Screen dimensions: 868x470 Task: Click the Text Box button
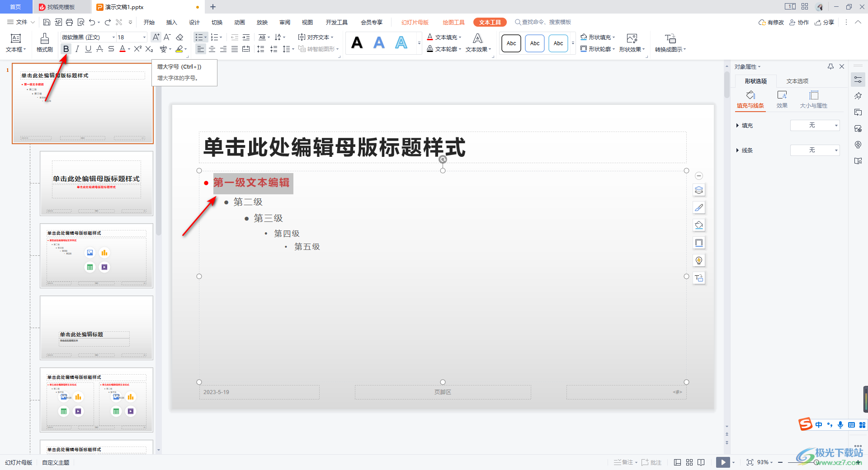pos(16,43)
